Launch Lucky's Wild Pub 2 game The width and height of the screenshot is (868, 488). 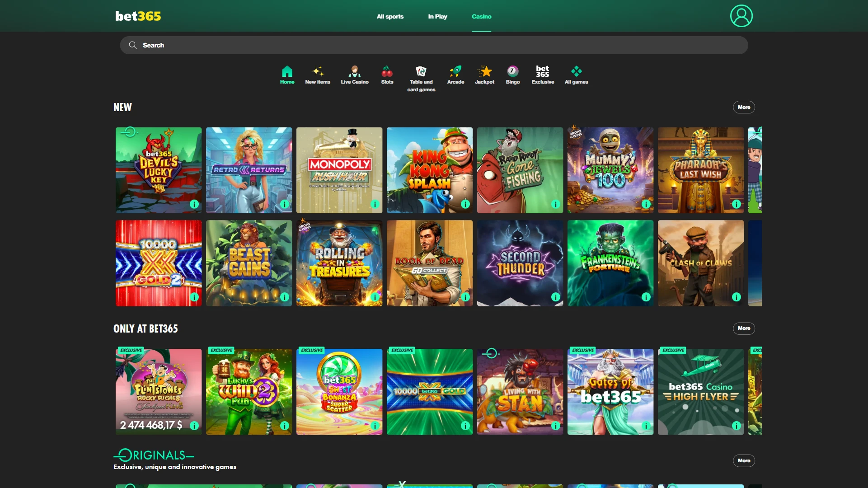(x=249, y=391)
